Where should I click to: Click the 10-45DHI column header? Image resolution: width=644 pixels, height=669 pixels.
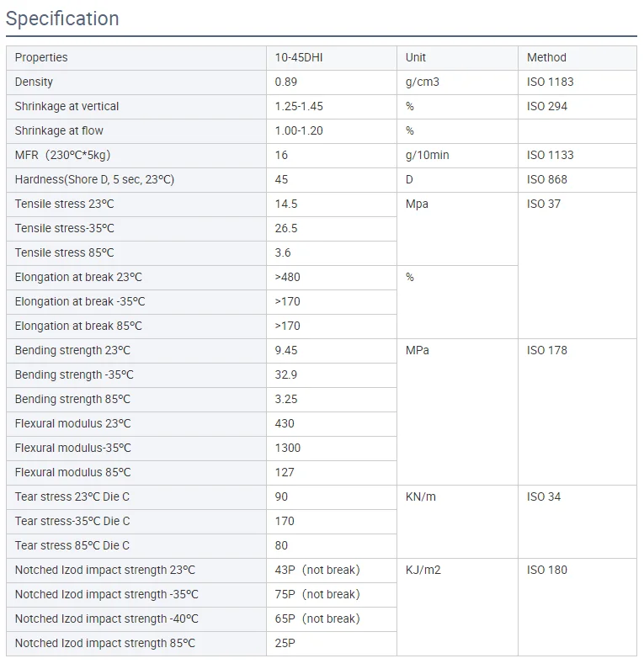[x=332, y=57]
